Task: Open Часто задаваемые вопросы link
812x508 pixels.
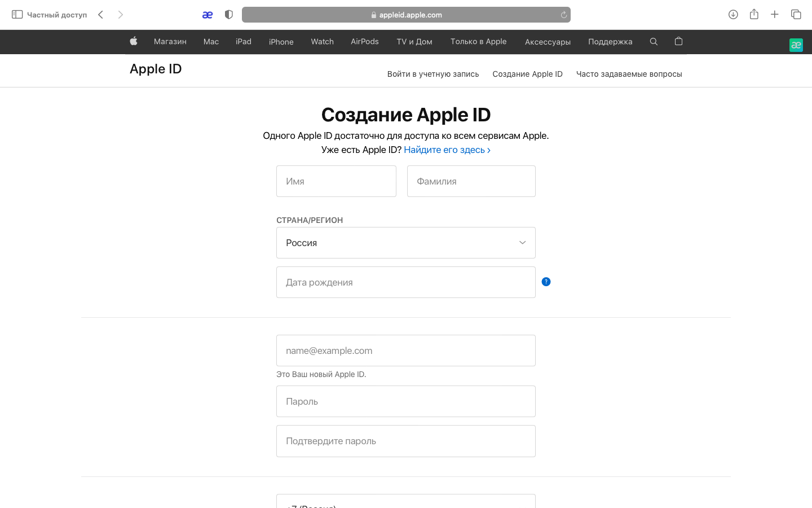Action: 629,74
